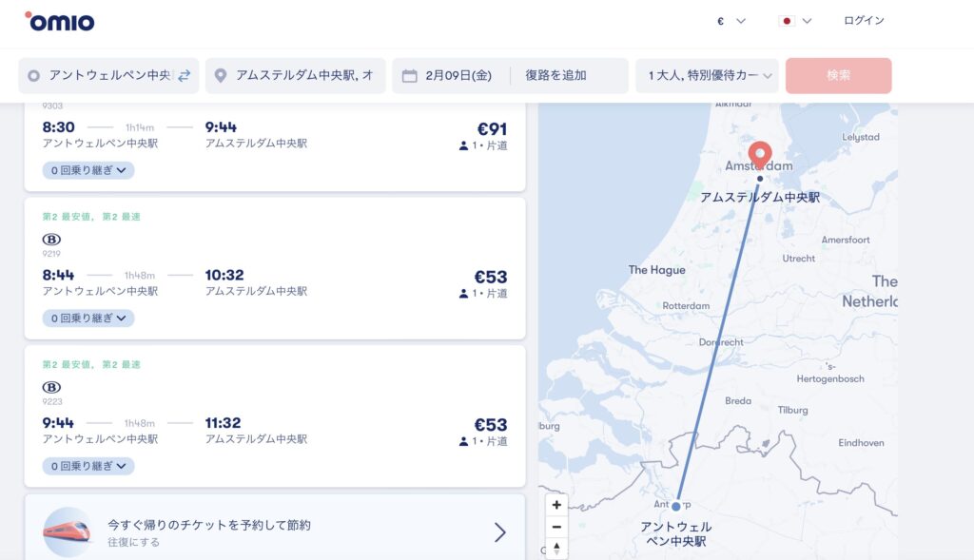This screenshot has height=560, width=974.
Task: Click the red Amsterdam map pin
Action: click(x=759, y=153)
